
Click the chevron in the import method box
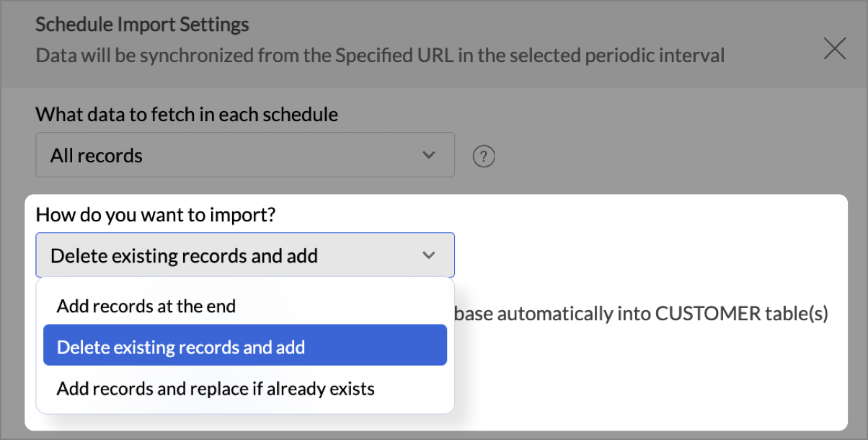(429, 255)
